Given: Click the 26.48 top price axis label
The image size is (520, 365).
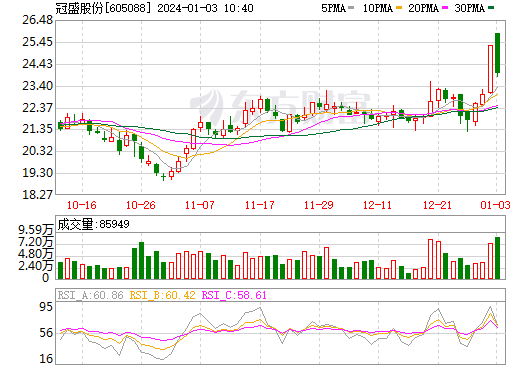Looking at the screenshot, I should [37, 20].
